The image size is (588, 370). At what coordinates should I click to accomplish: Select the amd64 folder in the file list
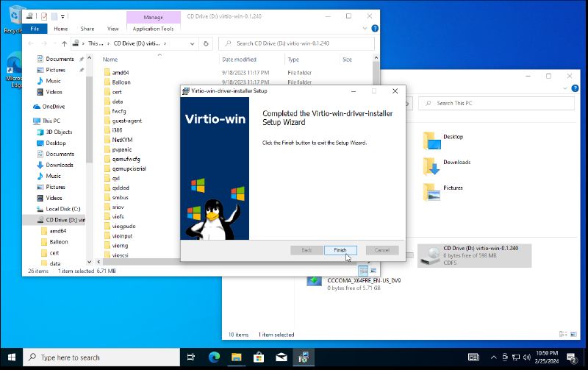[x=120, y=72]
